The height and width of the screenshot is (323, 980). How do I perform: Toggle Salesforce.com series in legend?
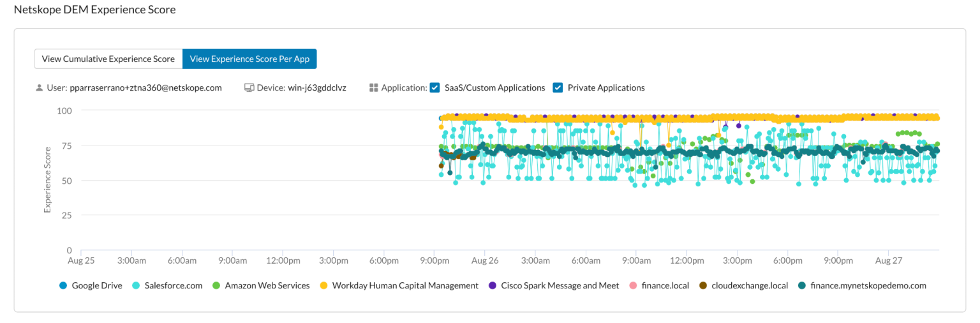pos(173,286)
